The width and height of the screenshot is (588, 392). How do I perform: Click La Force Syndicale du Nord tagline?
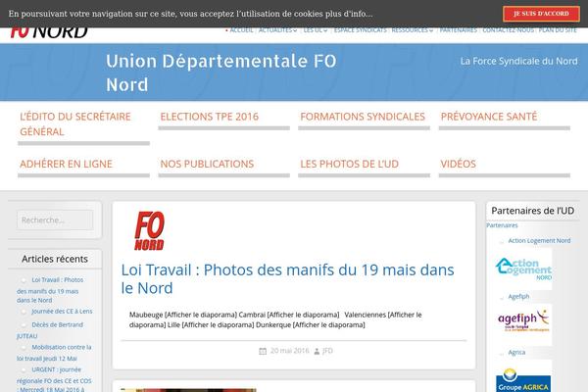coord(519,61)
